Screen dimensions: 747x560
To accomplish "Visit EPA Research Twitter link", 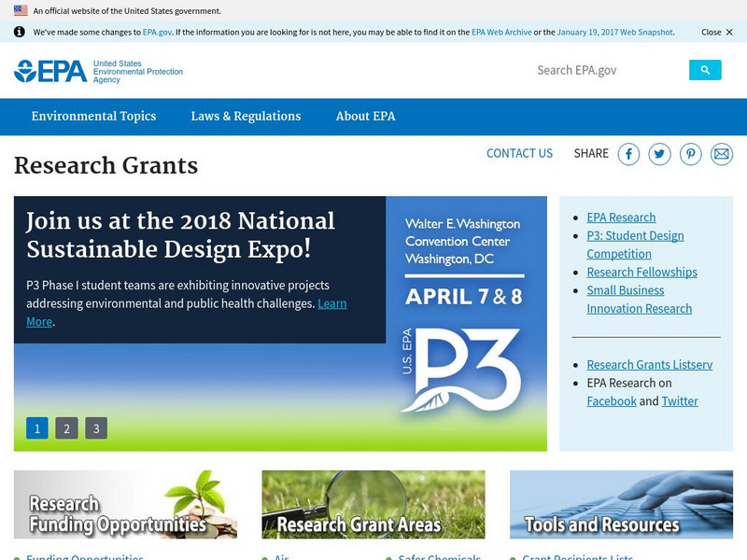I will click(680, 401).
